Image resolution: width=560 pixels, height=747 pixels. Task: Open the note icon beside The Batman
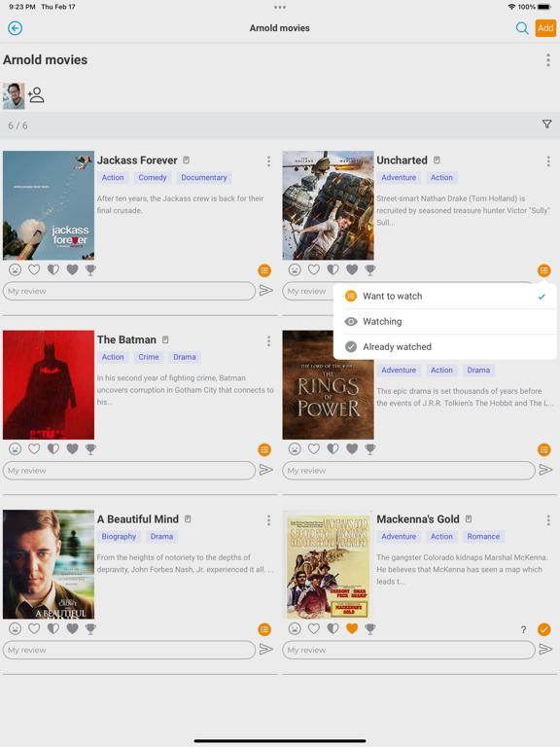pos(165,339)
